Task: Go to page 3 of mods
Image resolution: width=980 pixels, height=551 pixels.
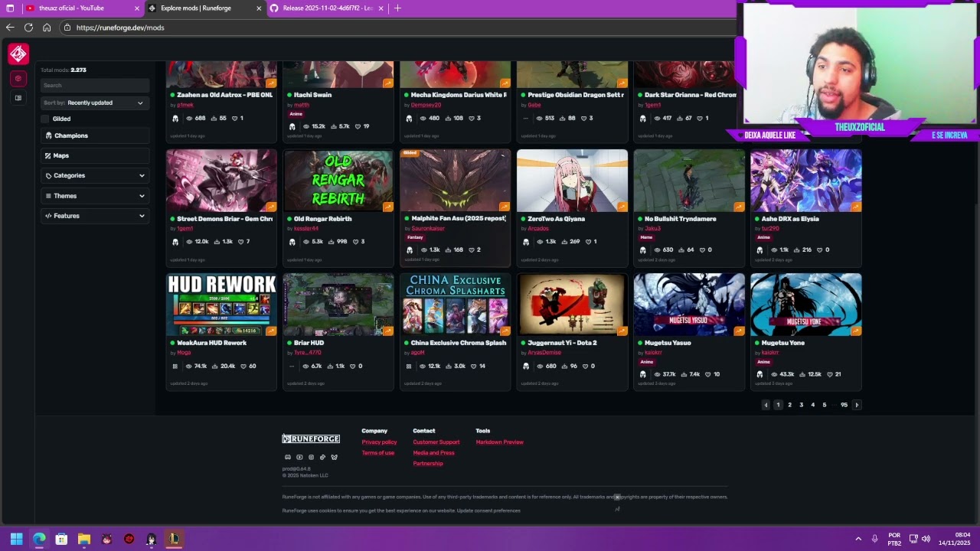Action: [x=801, y=405]
